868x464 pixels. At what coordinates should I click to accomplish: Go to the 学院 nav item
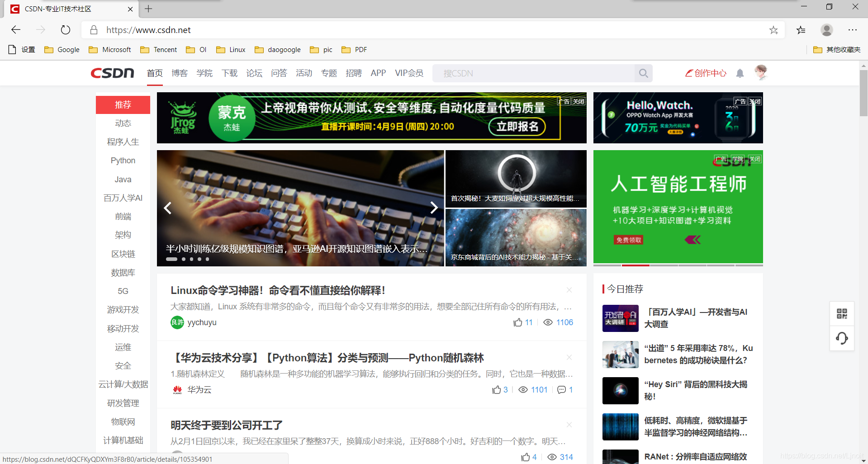point(204,73)
